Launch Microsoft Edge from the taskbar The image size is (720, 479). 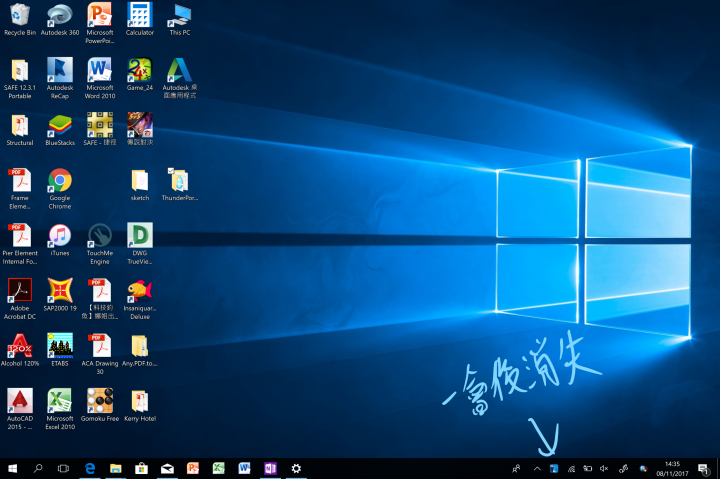[90, 468]
